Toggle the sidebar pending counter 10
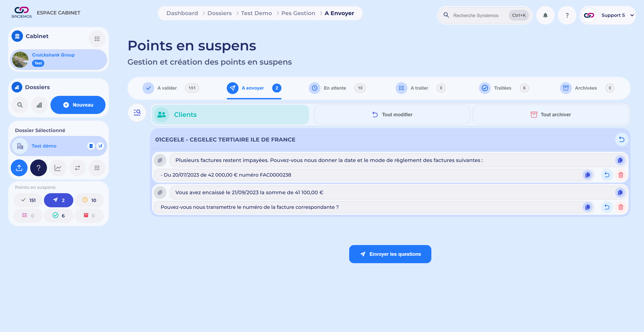644x332 pixels. click(89, 200)
